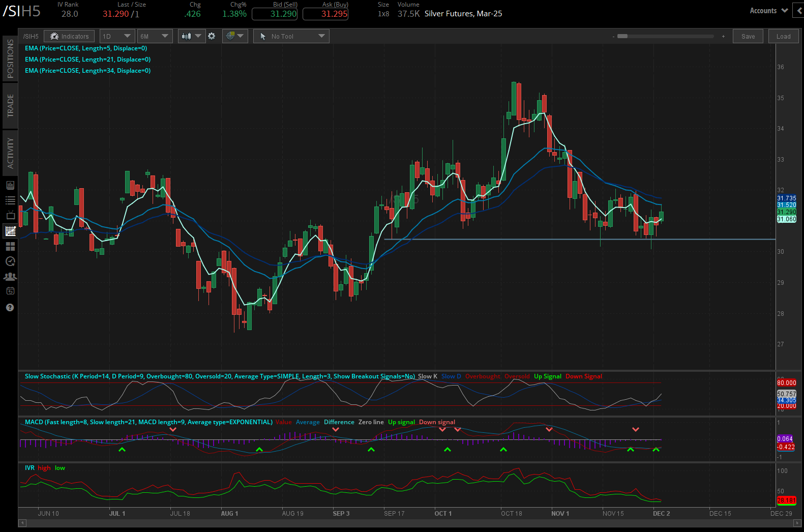Open the grid layout sidebar icon
The width and height of the screenshot is (804, 532).
pyautogui.click(x=10, y=246)
